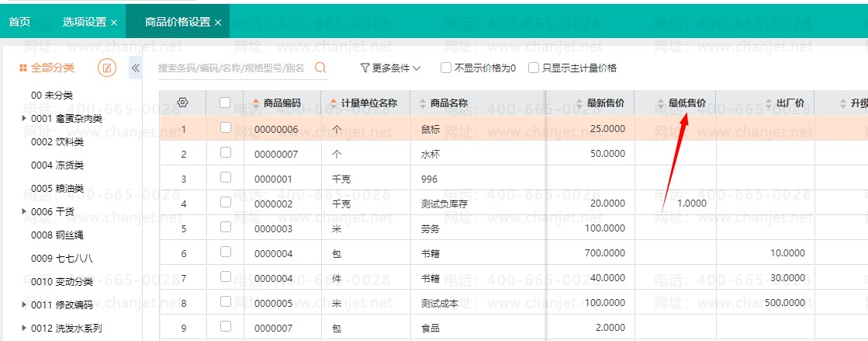Expand the 0012 洗发水系列 category
This screenshot has height=341, width=868.
[x=24, y=328]
